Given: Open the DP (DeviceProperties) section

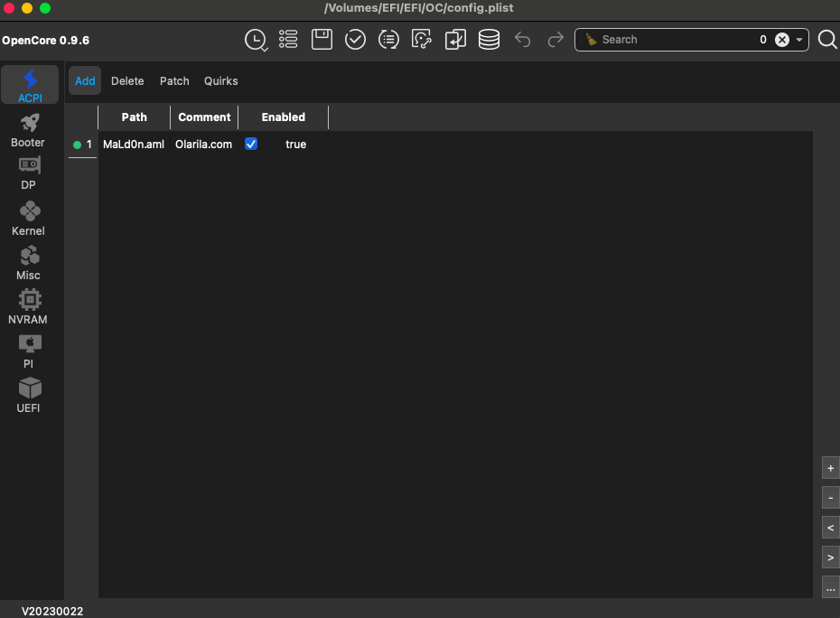Looking at the screenshot, I should (28, 174).
